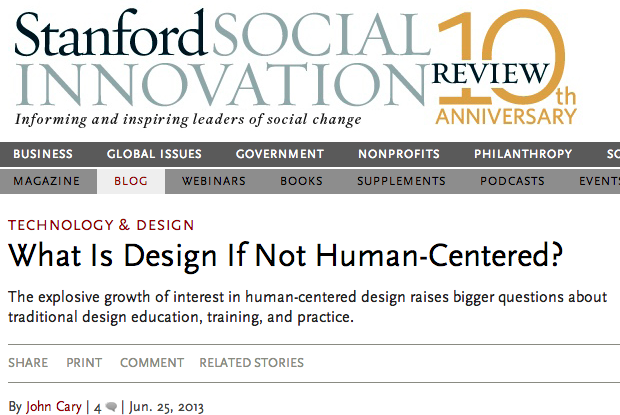Click the comment count 4
Image resolution: width=620 pixels, height=415 pixels.
[98, 407]
